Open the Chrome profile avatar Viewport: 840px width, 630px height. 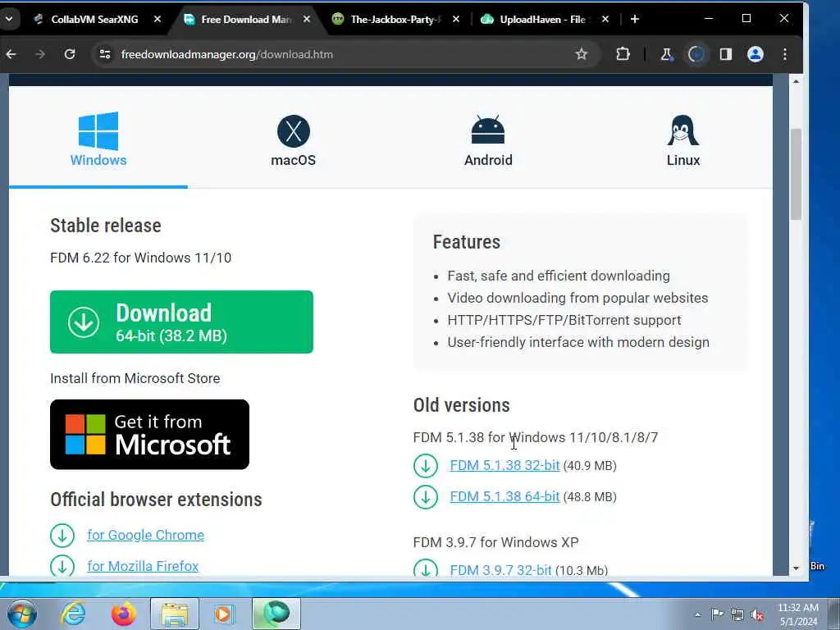[x=756, y=54]
